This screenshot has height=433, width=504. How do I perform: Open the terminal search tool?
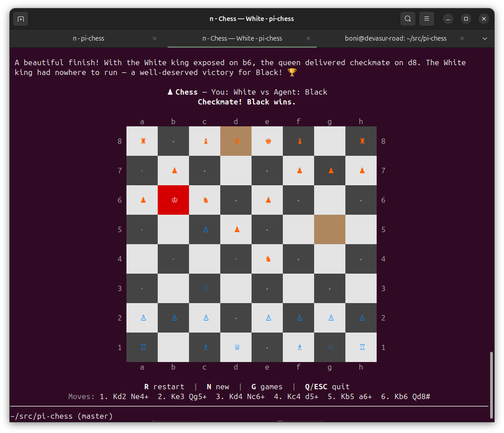(x=407, y=19)
